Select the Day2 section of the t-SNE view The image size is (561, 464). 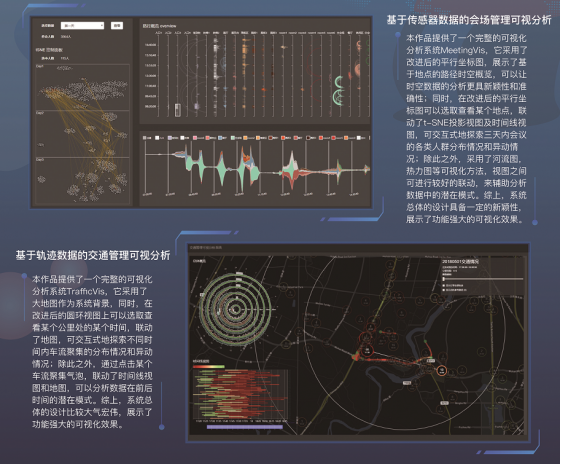tap(82, 134)
